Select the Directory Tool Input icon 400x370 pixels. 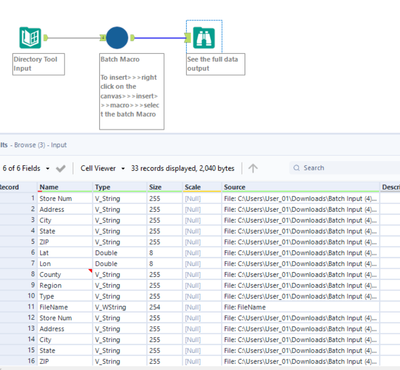pos(30,38)
